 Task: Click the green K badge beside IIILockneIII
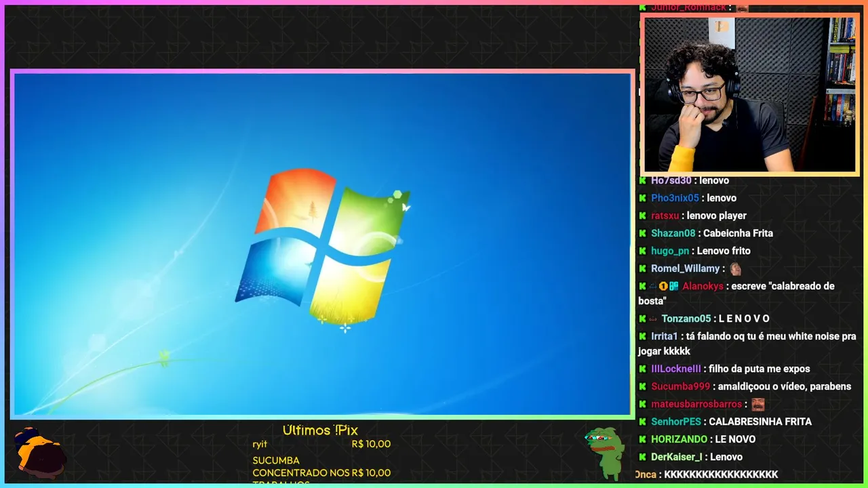(x=642, y=369)
